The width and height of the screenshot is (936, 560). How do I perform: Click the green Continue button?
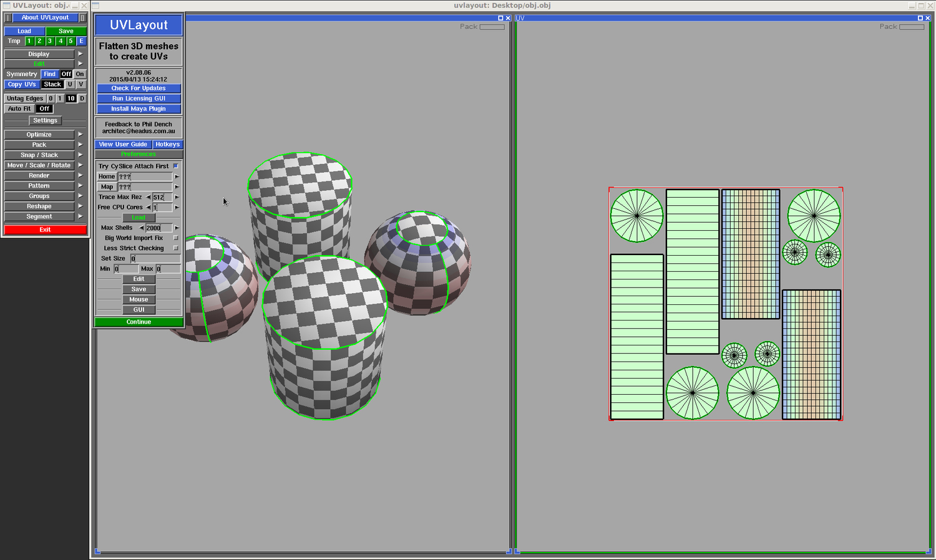pyautogui.click(x=139, y=322)
